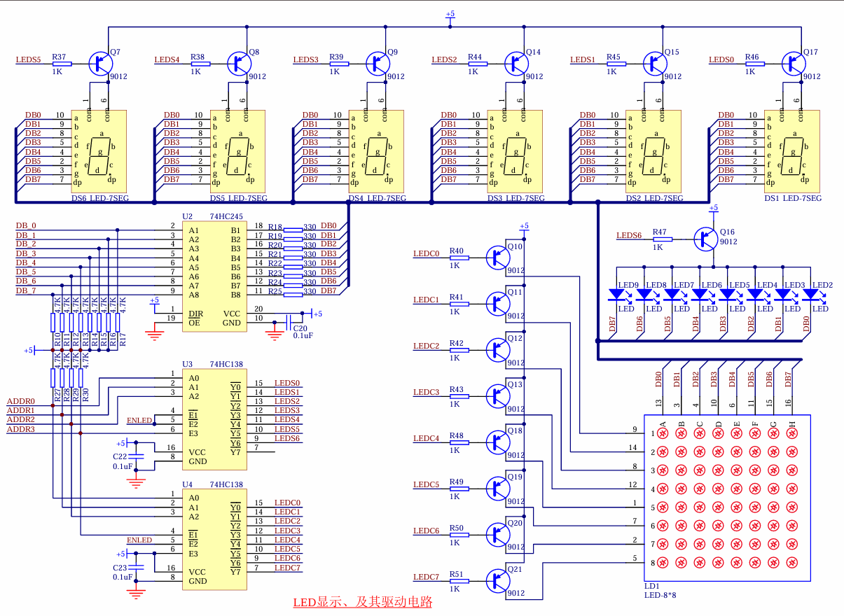Image resolution: width=844 pixels, height=616 pixels.
Task: Click the "ADDR3" net label
Action: point(20,428)
